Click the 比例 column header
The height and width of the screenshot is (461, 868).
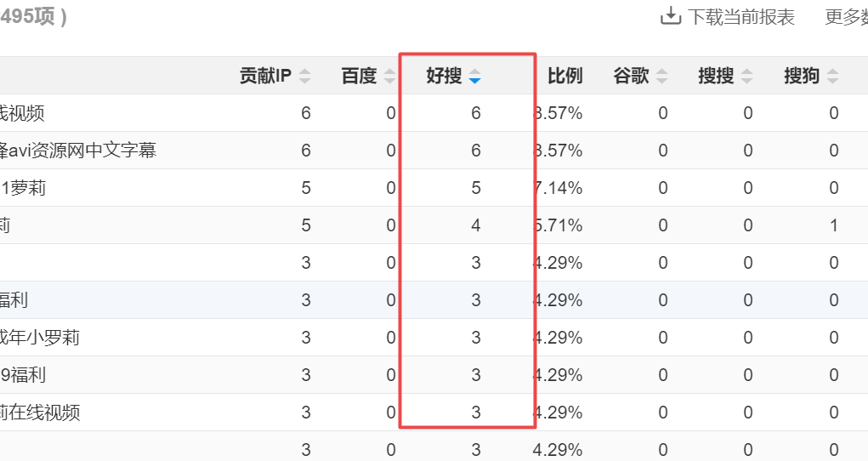[564, 76]
